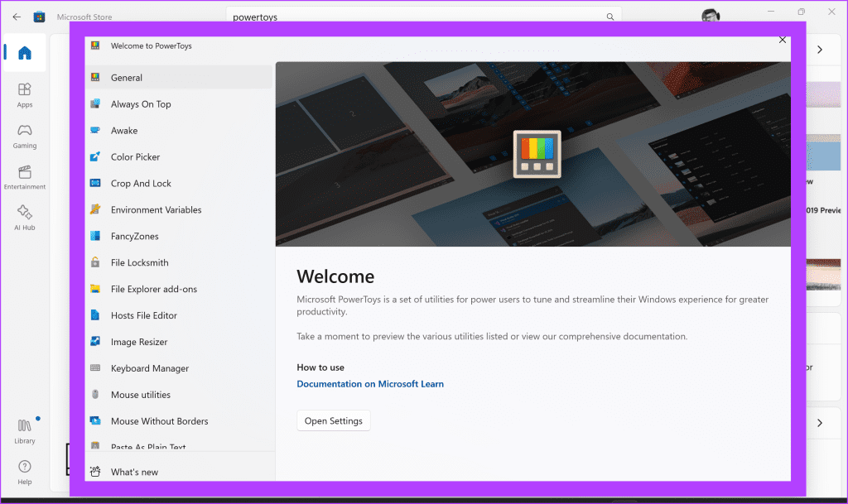Open What's new entry

tap(179, 472)
